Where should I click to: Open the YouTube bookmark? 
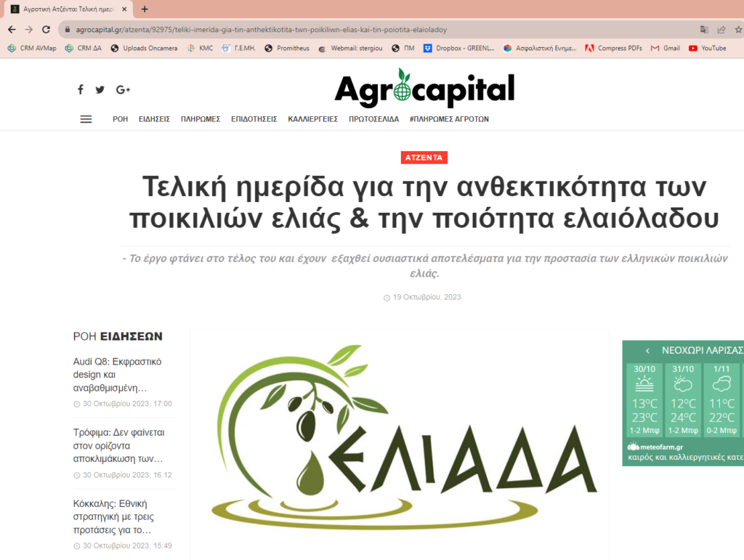click(x=707, y=48)
